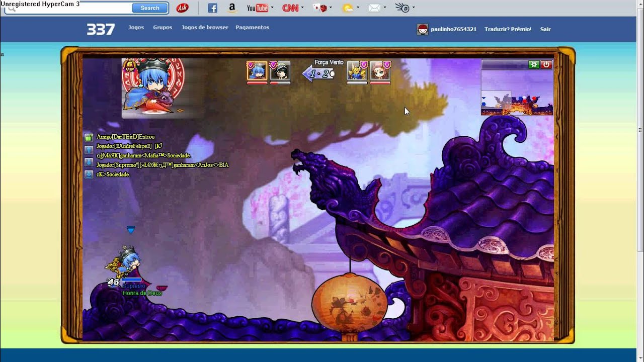Expand the mail toolbar dropdown arrow

click(385, 8)
